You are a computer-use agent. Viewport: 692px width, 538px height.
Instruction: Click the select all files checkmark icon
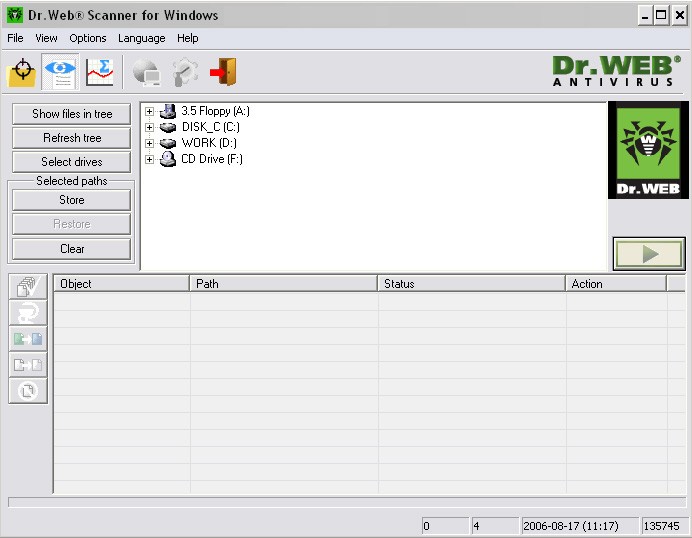[28, 286]
